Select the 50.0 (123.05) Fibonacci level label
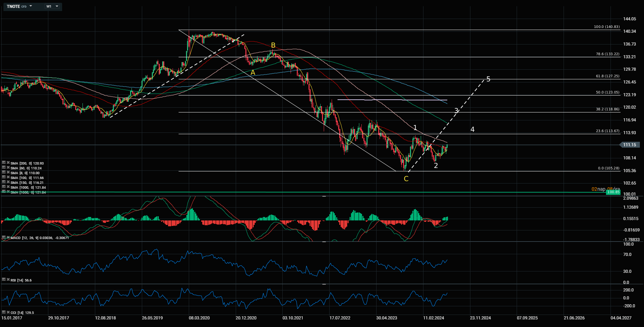 click(x=608, y=92)
